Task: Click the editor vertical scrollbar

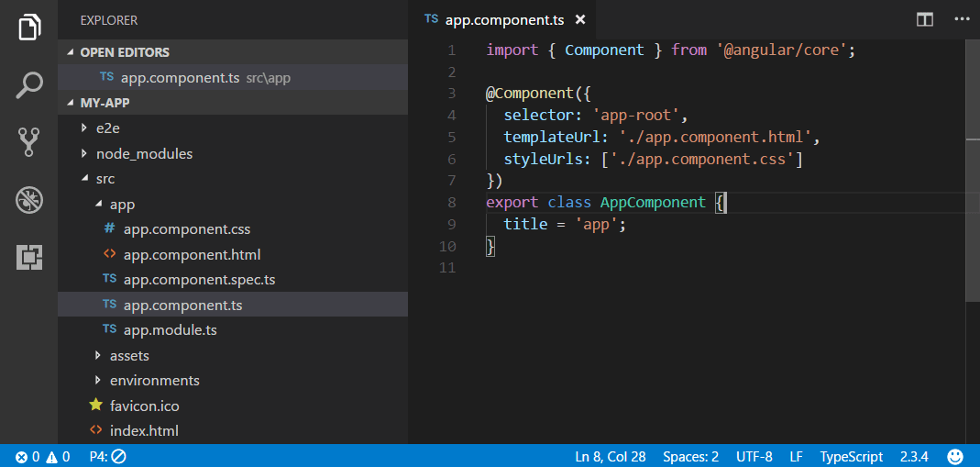Action: tap(973, 165)
